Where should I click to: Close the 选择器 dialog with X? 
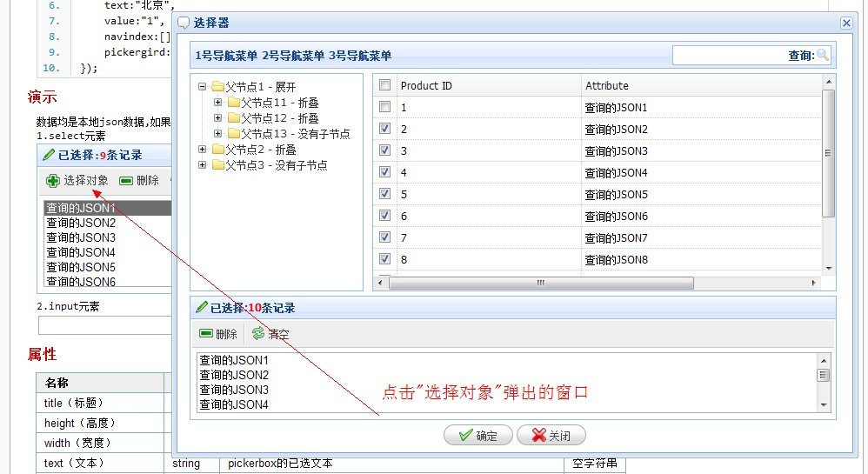point(845,23)
